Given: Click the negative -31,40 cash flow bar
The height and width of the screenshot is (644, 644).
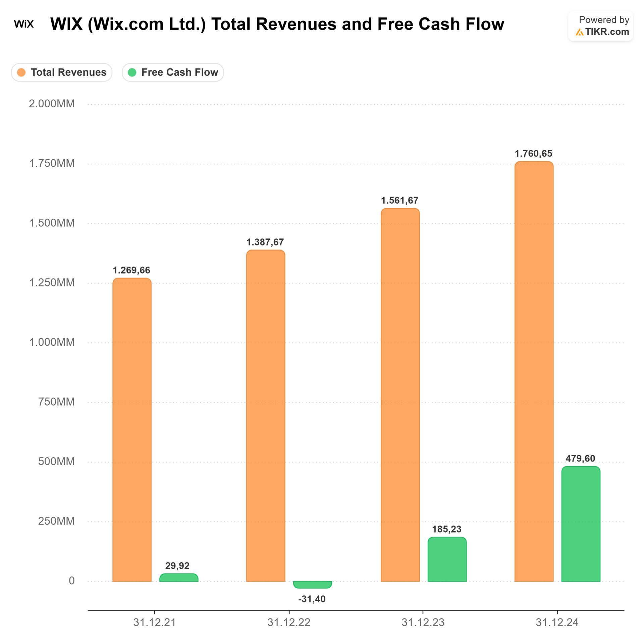Looking at the screenshot, I should coord(312,585).
